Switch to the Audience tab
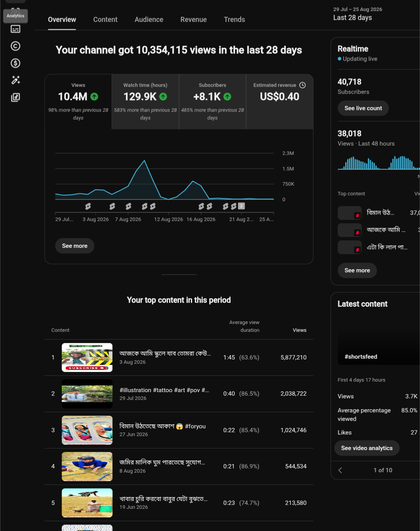 149,19
